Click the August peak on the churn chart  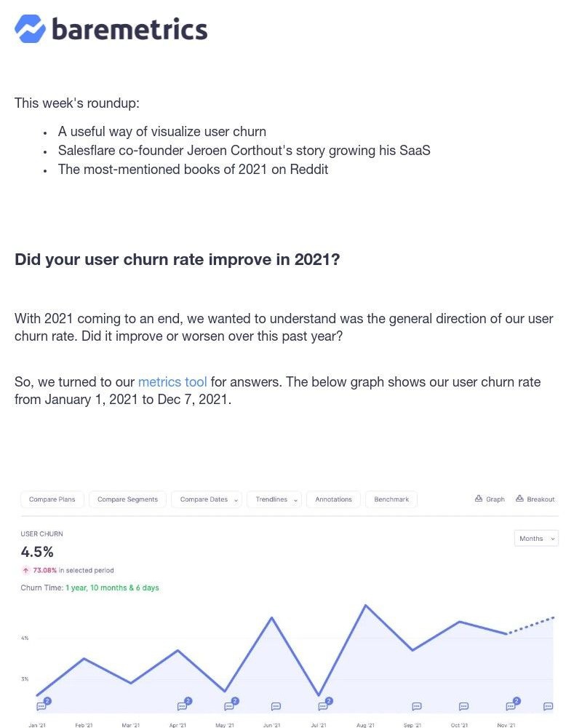[x=366, y=604]
